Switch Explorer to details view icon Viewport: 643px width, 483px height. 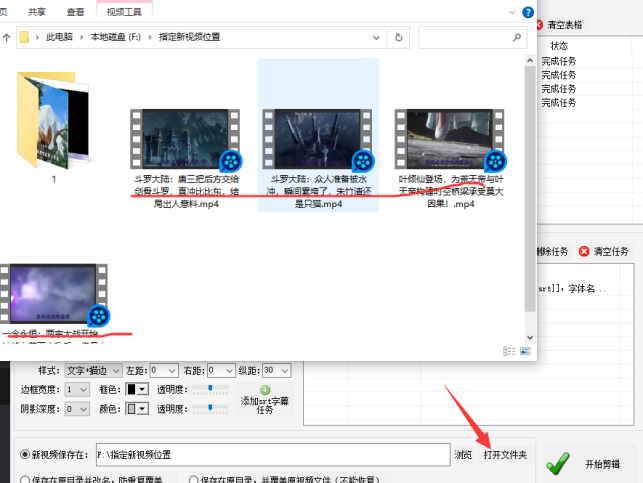coord(509,351)
